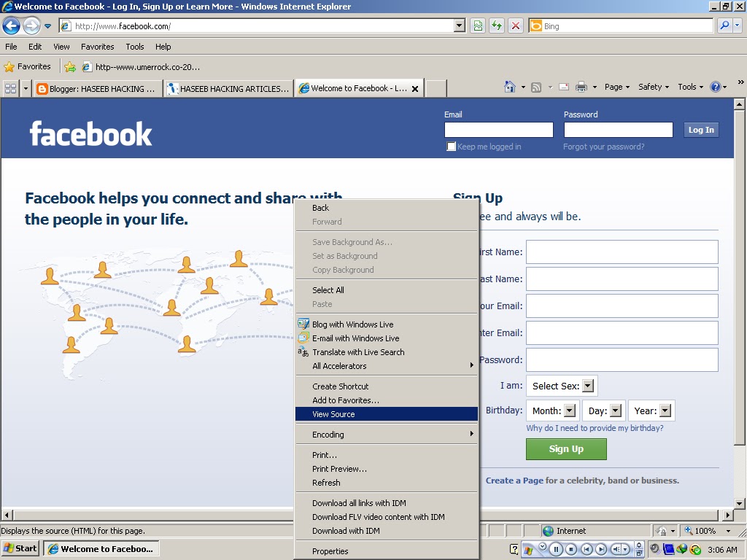The width and height of the screenshot is (747, 560).
Task: Click the zoom level 100% magnifier icon
Action: tap(689, 530)
